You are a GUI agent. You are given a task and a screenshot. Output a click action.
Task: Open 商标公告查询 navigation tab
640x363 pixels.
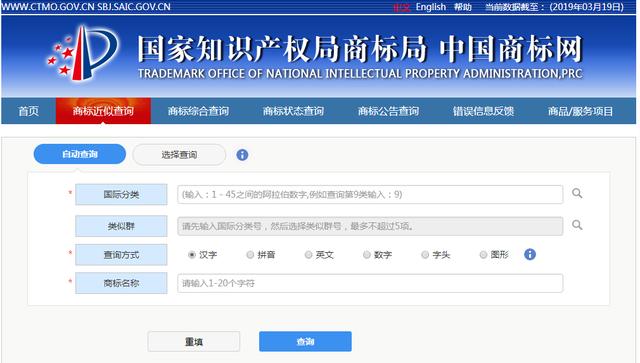[389, 111]
